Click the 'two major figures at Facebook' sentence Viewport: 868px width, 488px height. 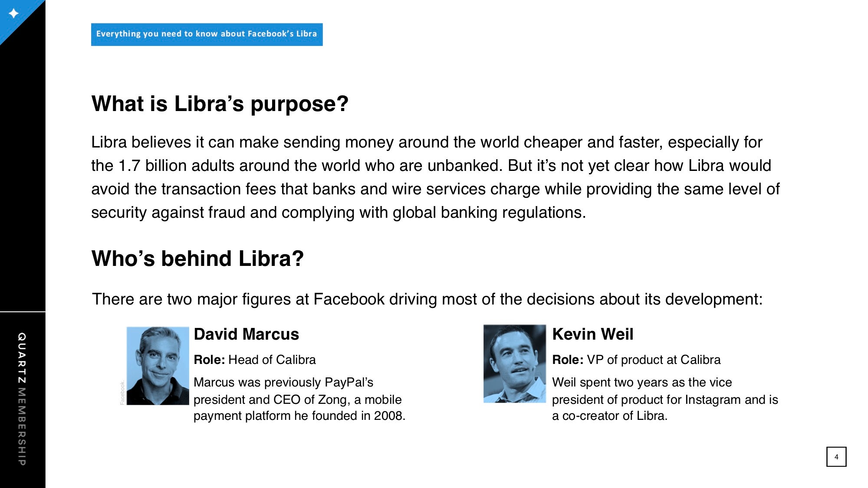pos(427,299)
